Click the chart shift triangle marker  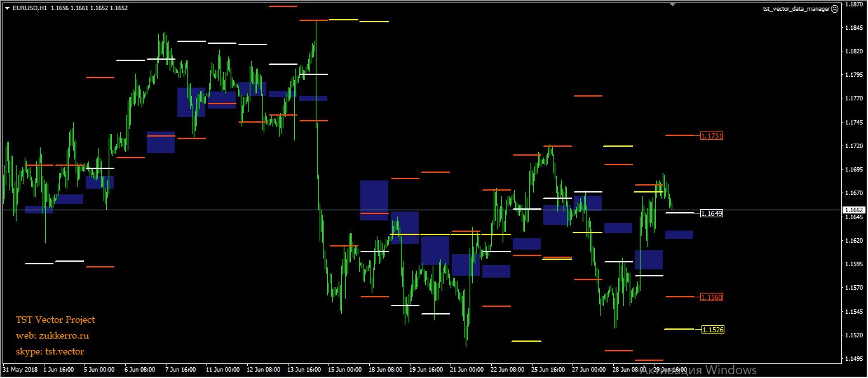click(672, 4)
